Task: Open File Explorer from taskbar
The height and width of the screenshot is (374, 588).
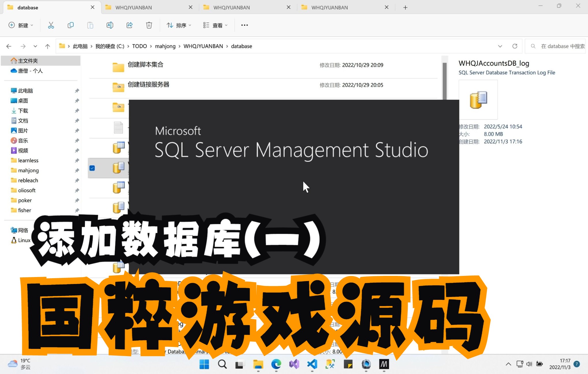Action: (x=258, y=364)
